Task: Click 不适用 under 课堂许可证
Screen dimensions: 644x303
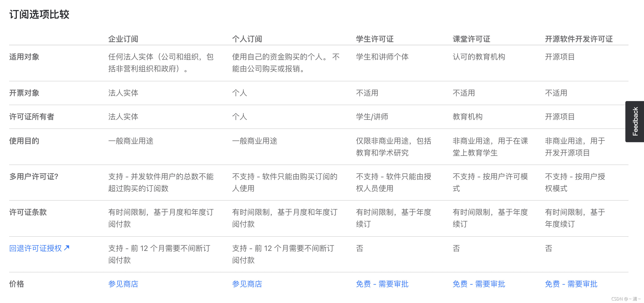Action: tap(464, 93)
